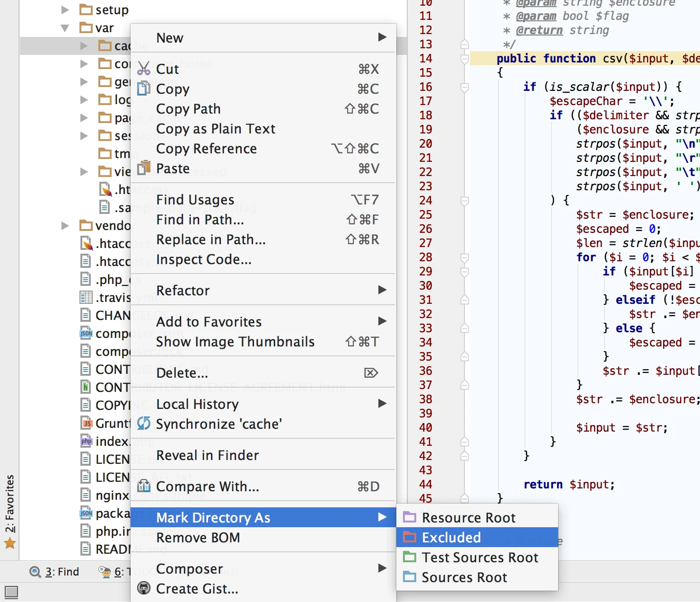This screenshot has width=700, height=602.
Task: Choose Reveal in Finder from context menu
Action: (207, 455)
